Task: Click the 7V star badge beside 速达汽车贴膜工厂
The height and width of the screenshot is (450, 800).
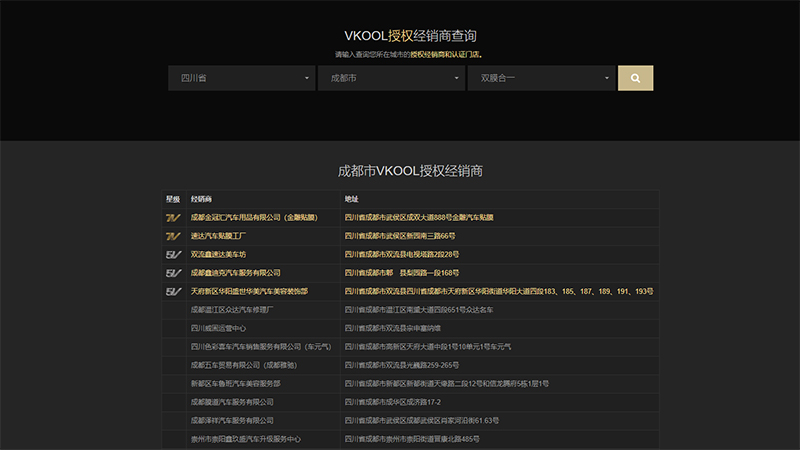Action: (x=172, y=236)
